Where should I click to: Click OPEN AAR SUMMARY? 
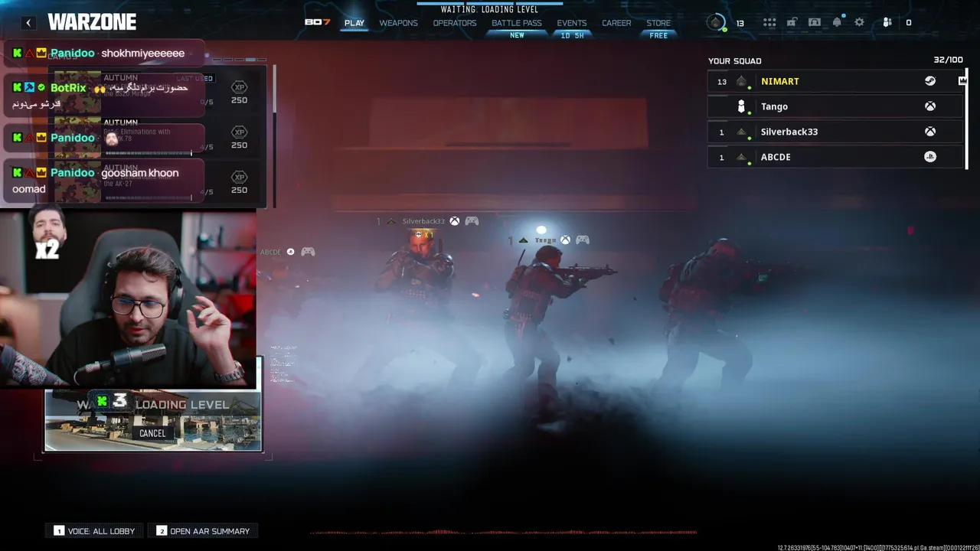[203, 530]
